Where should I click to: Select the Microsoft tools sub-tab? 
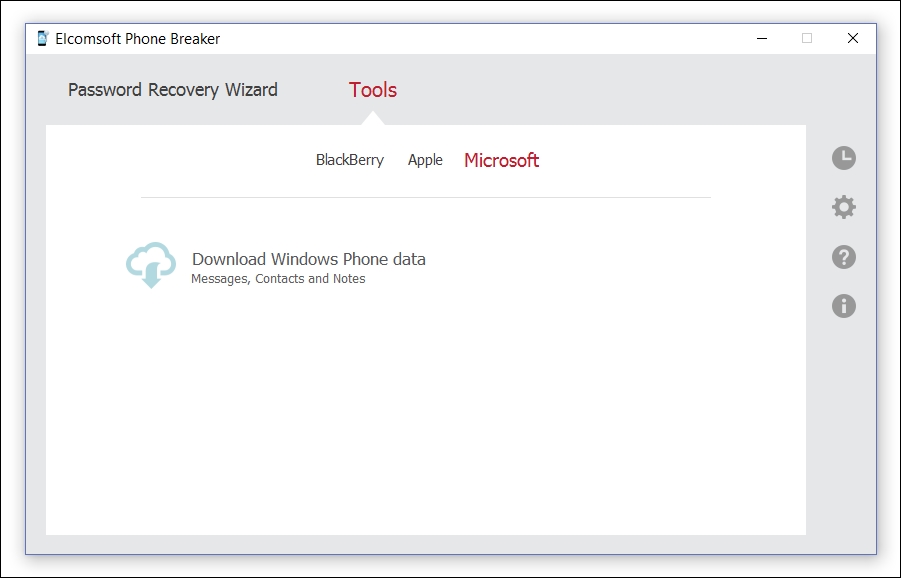[501, 160]
